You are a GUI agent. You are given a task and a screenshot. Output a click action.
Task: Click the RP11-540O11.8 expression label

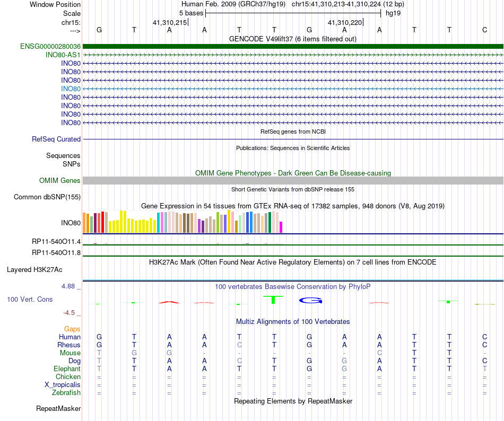pyautogui.click(x=56, y=253)
